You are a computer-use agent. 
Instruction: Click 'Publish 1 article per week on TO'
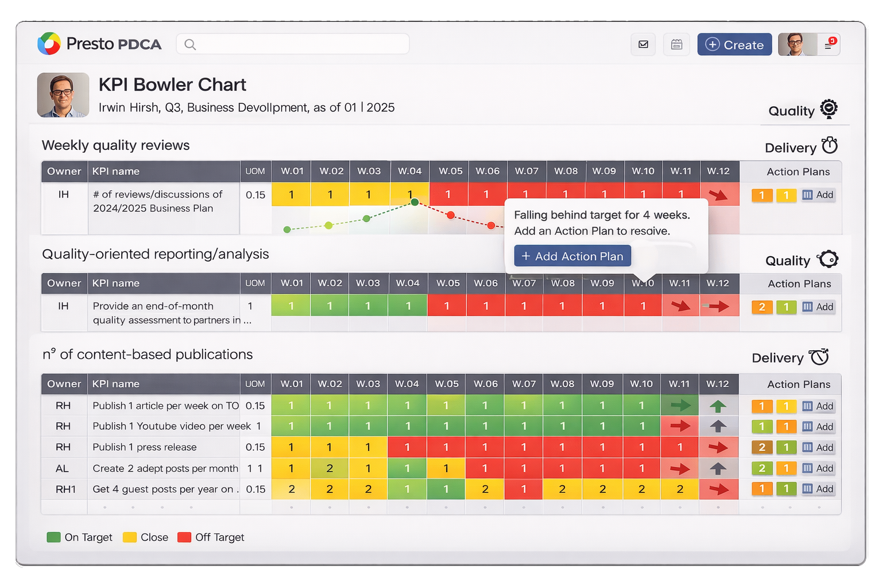pos(165,406)
